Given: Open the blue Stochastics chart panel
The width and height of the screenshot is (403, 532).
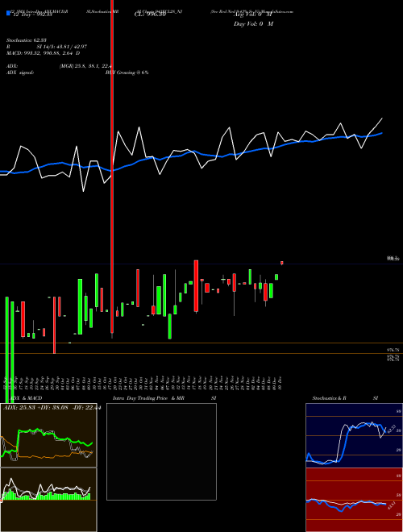Looking at the screenshot, I should pos(354,435).
